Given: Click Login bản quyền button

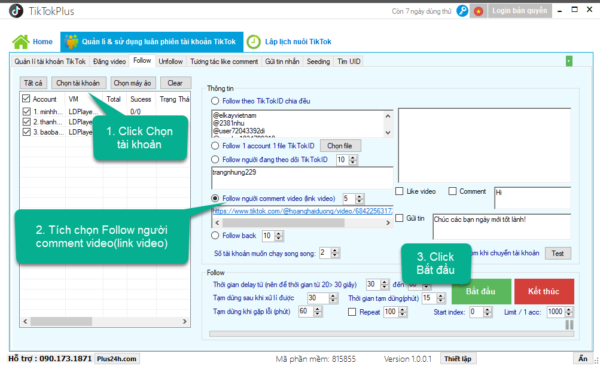Looking at the screenshot, I should tap(520, 11).
